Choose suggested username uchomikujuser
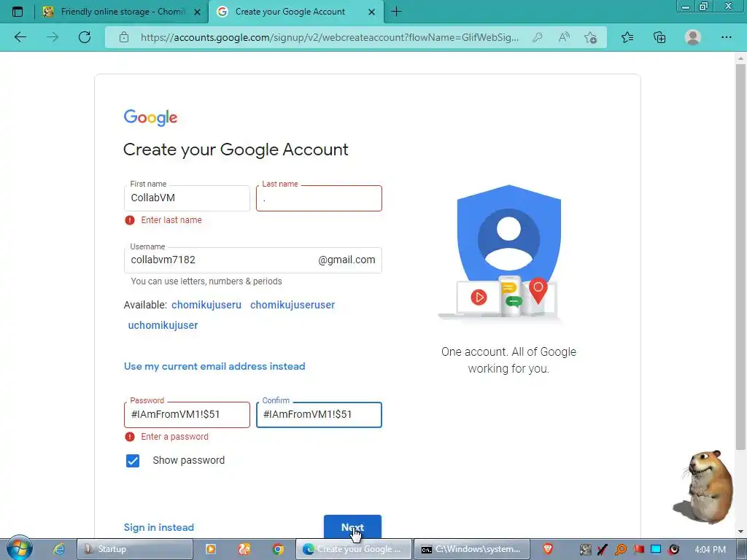The width and height of the screenshot is (747, 560). pos(163,325)
